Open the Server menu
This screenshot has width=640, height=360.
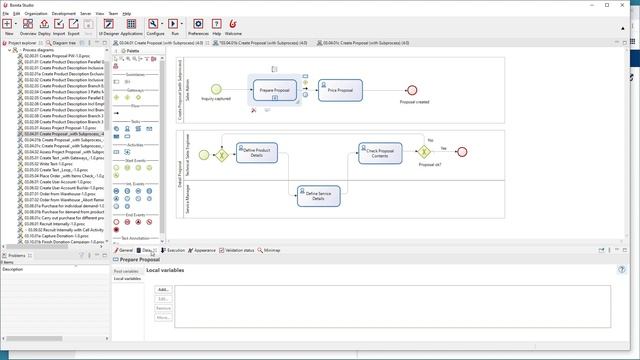pos(86,13)
